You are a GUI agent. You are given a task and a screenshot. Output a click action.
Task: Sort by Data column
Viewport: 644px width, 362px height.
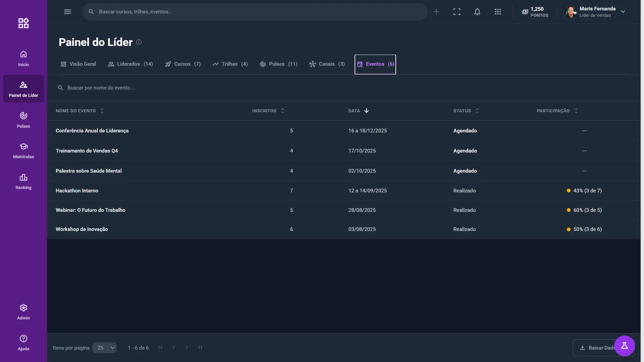(359, 111)
